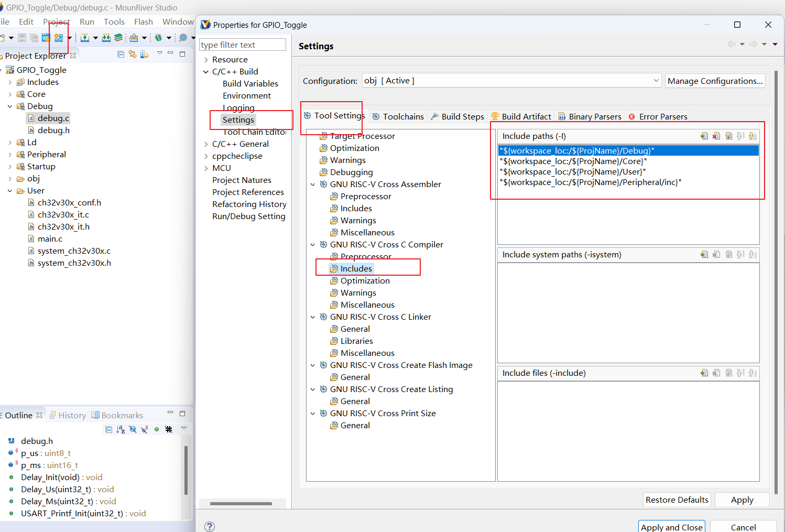Open the Outline view menu triangle
The width and height of the screenshot is (785, 532).
pyautogui.click(x=184, y=428)
